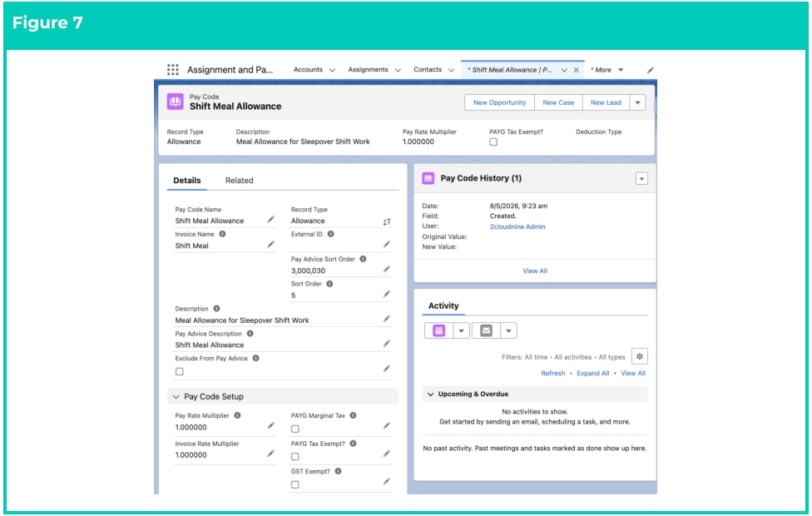Click the Pay Code record icon in header
Screen dimensions: 812x516
coord(175,101)
